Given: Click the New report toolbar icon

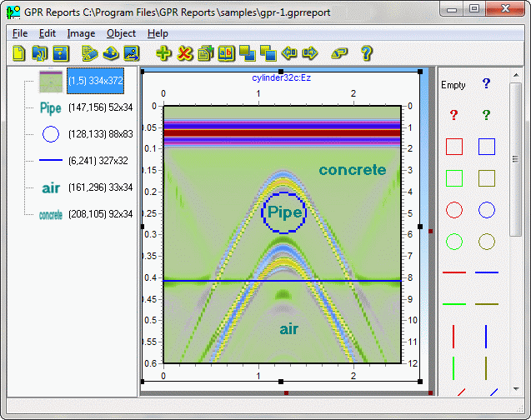Looking at the screenshot, I should tap(19, 53).
